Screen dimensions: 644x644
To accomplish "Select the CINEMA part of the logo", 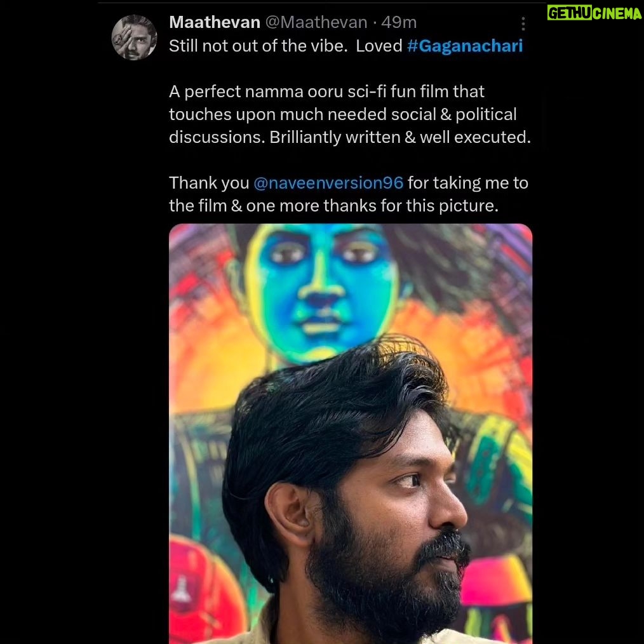I will (x=617, y=13).
